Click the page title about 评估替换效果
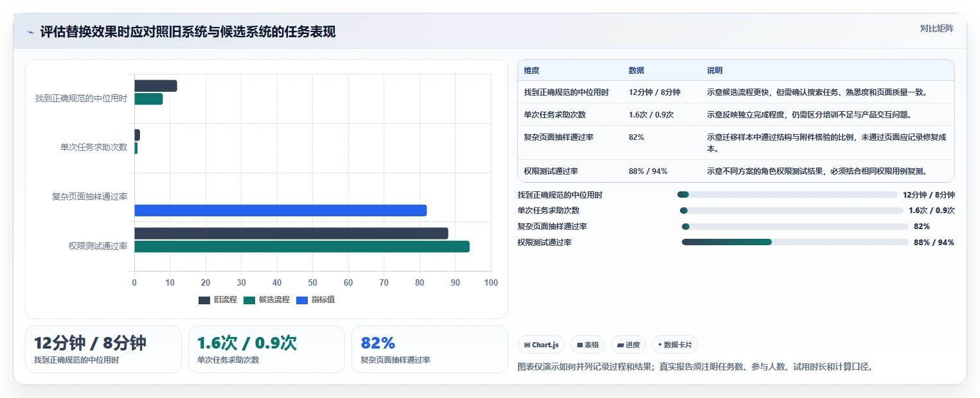Image resolution: width=980 pixels, height=398 pixels. click(188, 32)
